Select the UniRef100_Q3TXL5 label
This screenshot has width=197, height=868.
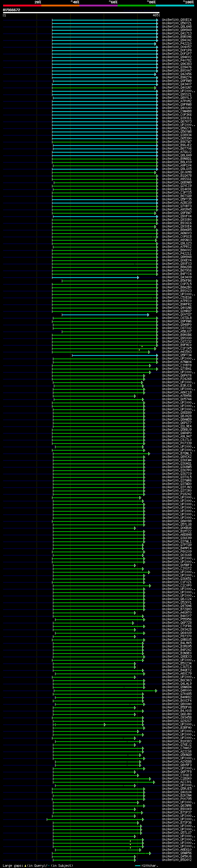(x=176, y=478)
